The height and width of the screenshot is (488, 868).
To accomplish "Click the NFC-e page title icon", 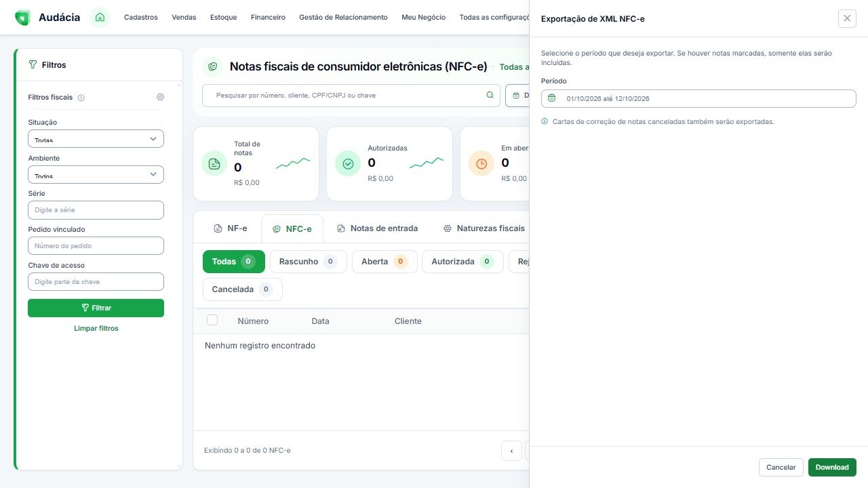I will click(213, 66).
